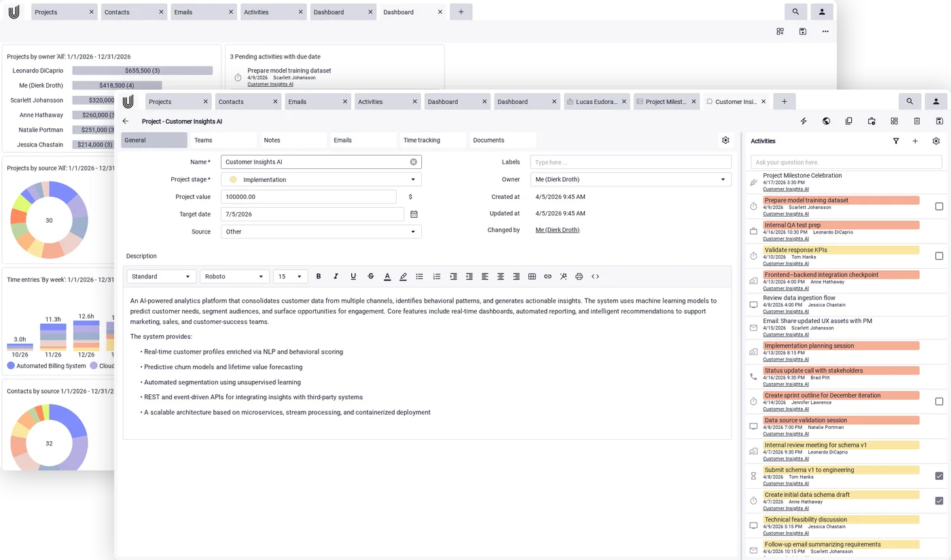Switch to the Teams tab

pyautogui.click(x=223, y=140)
